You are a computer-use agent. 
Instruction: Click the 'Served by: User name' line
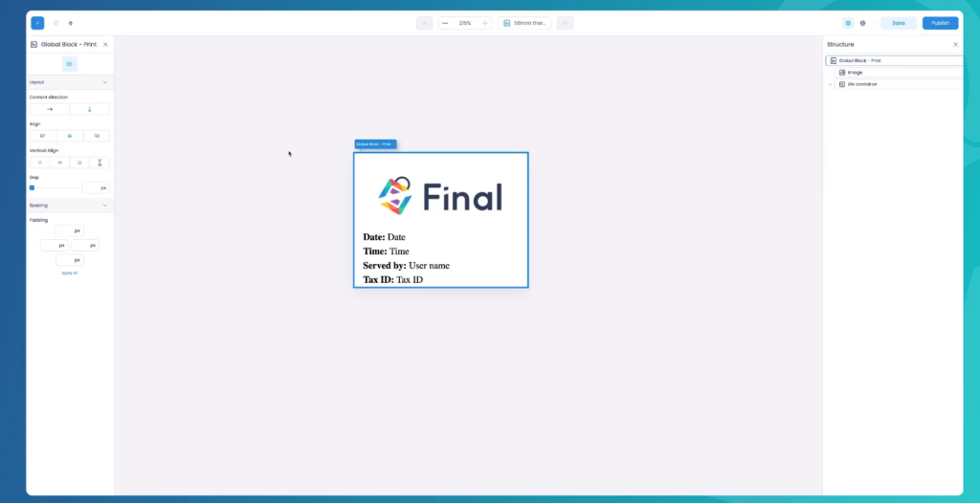point(406,266)
